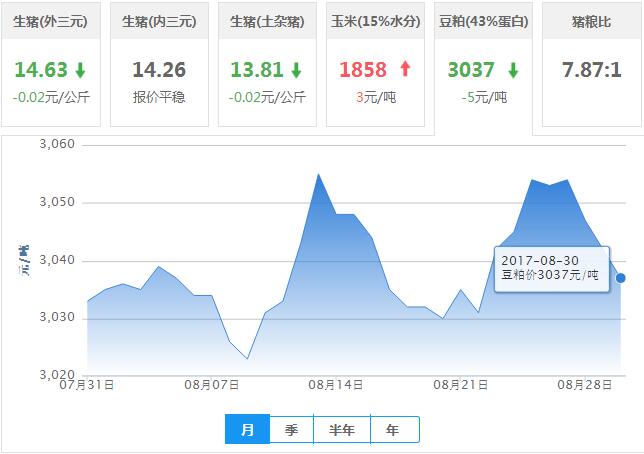Show the monthly chart with 月 button
644x454 pixels.
pyautogui.click(x=247, y=429)
